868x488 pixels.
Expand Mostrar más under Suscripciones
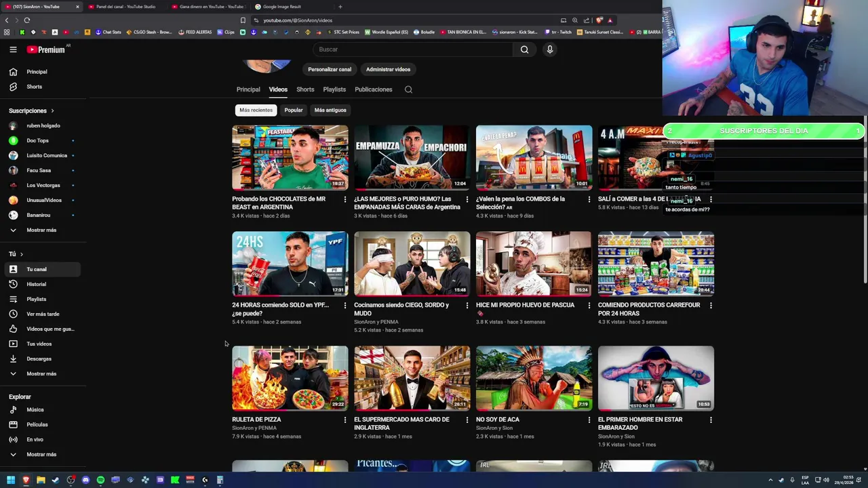(x=43, y=230)
